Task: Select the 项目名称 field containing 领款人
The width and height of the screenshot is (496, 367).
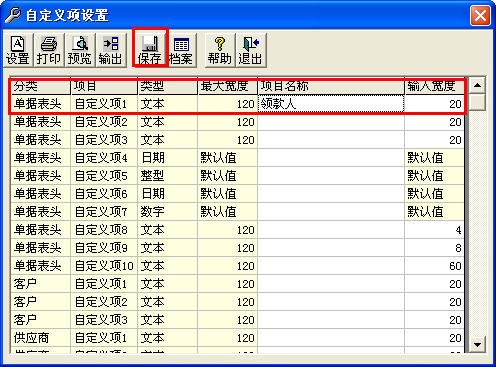Action: click(x=331, y=104)
